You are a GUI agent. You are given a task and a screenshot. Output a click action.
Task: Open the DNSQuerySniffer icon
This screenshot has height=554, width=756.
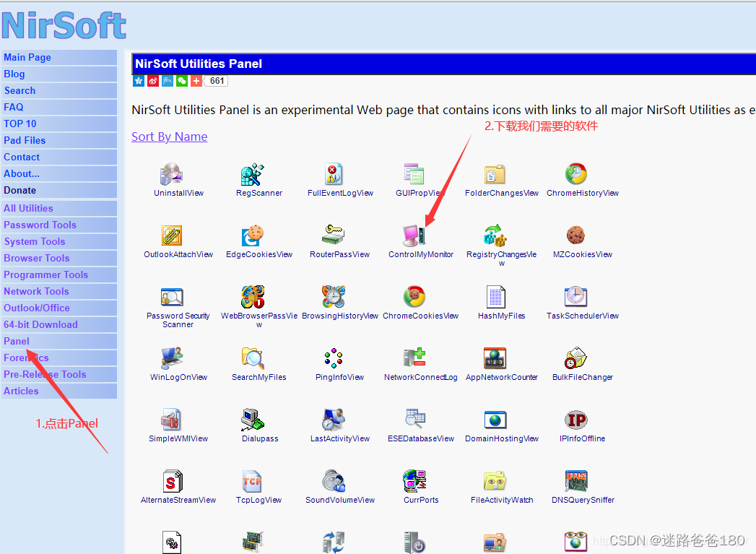[575, 481]
